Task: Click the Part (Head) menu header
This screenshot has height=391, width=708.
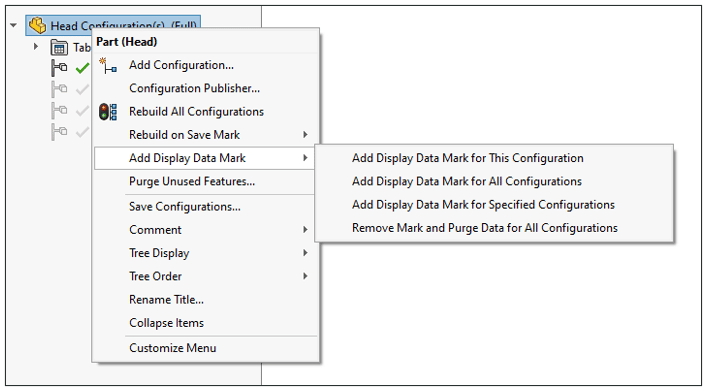Action: [126, 42]
